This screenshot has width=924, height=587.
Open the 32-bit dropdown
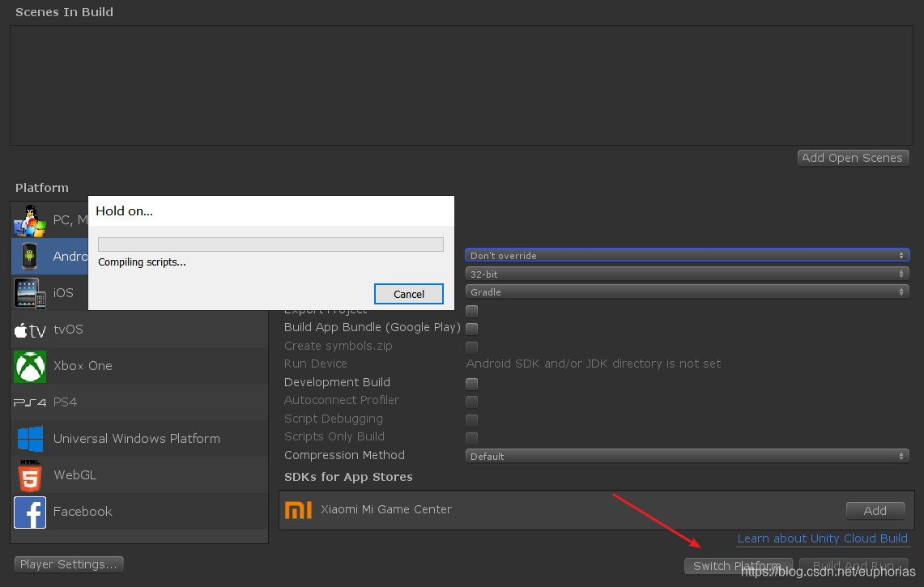click(687, 274)
